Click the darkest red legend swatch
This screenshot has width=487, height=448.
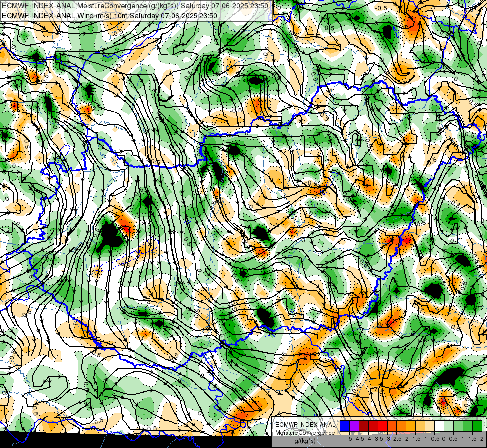click(x=364, y=426)
